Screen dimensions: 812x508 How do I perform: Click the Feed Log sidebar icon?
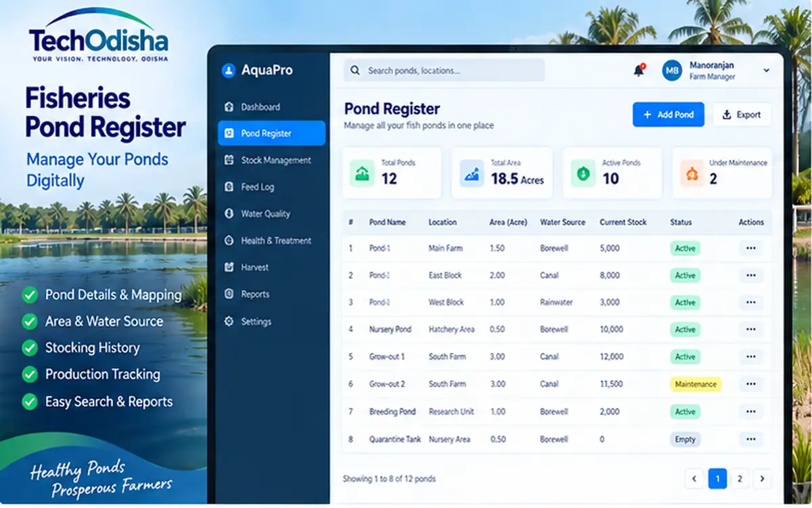coord(229,187)
